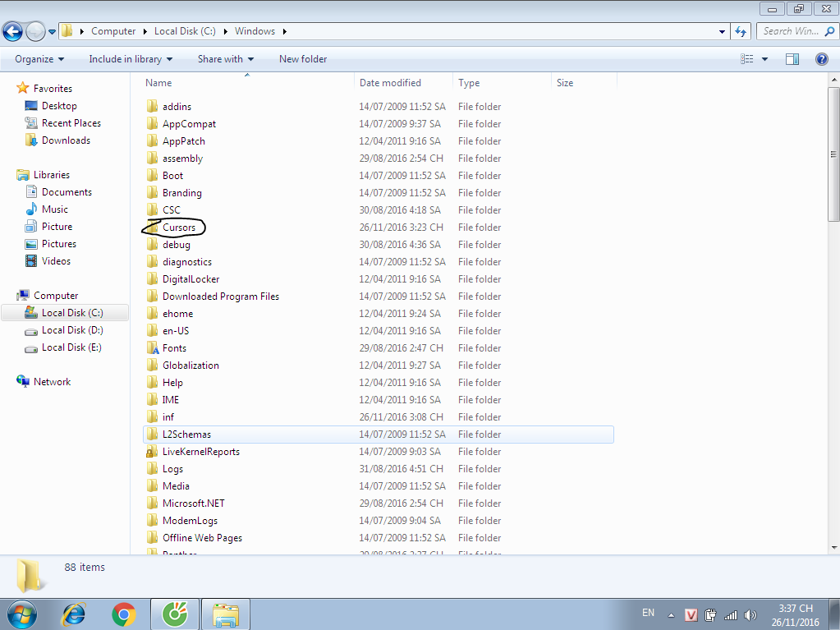Open the Organize dropdown menu
This screenshot has width=840, height=630.
pyautogui.click(x=39, y=59)
